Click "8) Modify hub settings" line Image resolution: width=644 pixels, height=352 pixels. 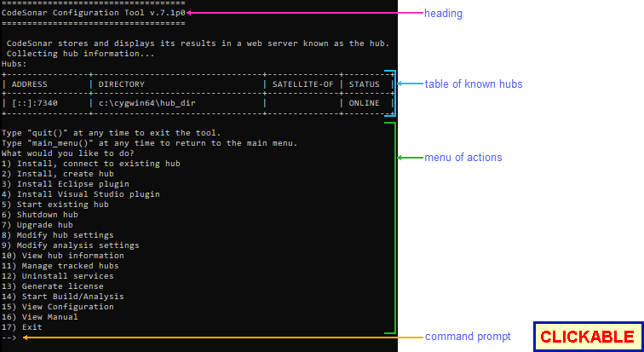click(x=58, y=235)
